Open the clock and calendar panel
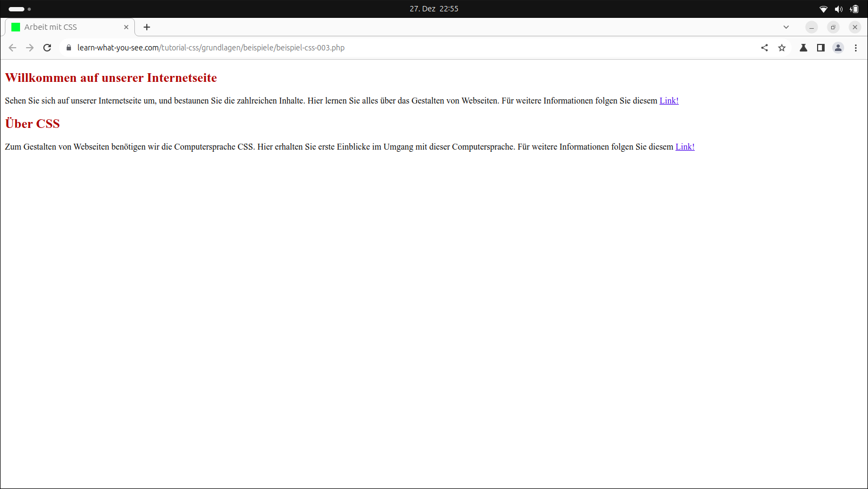 433,9
